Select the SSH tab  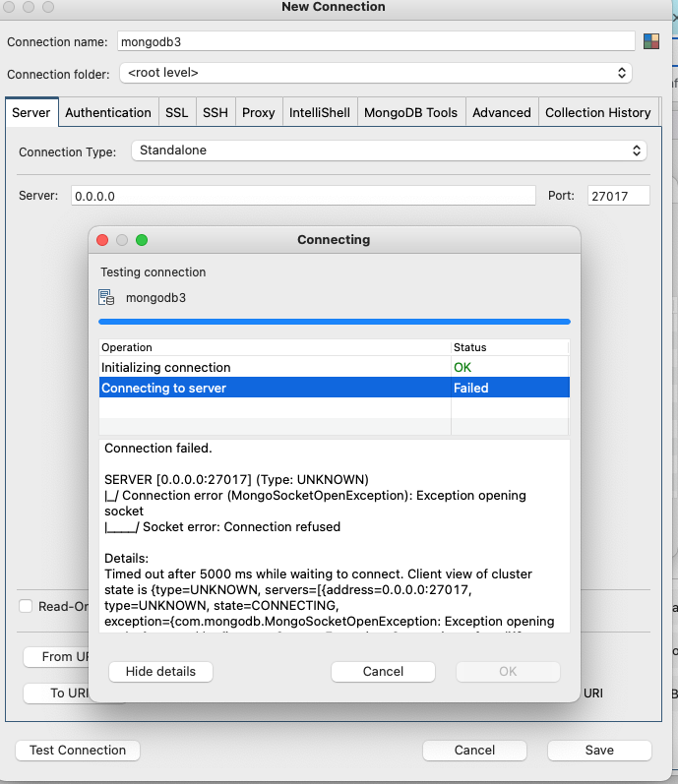click(215, 112)
